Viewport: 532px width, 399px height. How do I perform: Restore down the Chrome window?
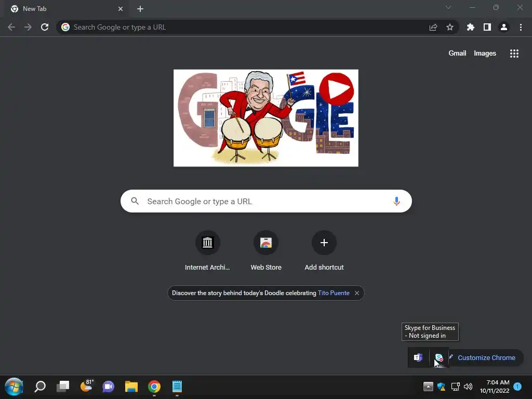[496, 7]
